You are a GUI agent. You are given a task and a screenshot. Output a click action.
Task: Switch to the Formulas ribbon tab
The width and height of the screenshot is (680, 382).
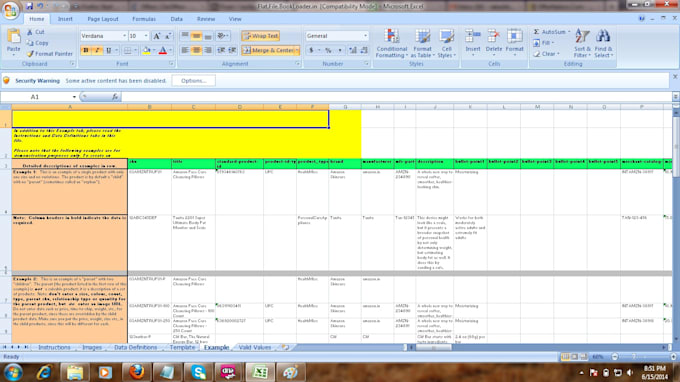pyautogui.click(x=144, y=19)
